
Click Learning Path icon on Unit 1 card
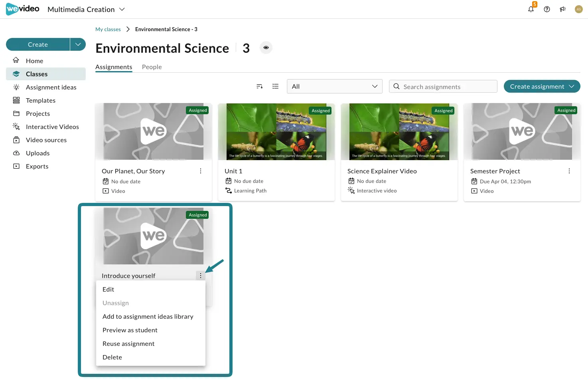(x=229, y=191)
